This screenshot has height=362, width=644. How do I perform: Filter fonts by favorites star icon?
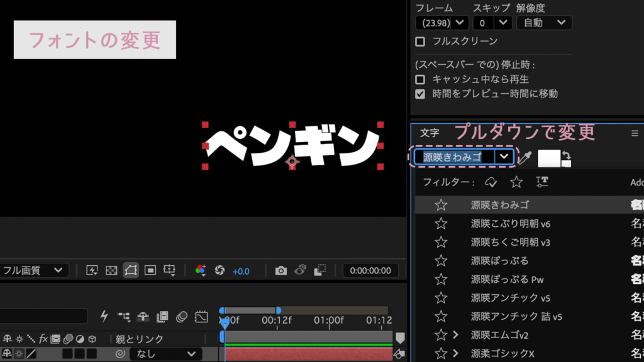(x=516, y=182)
